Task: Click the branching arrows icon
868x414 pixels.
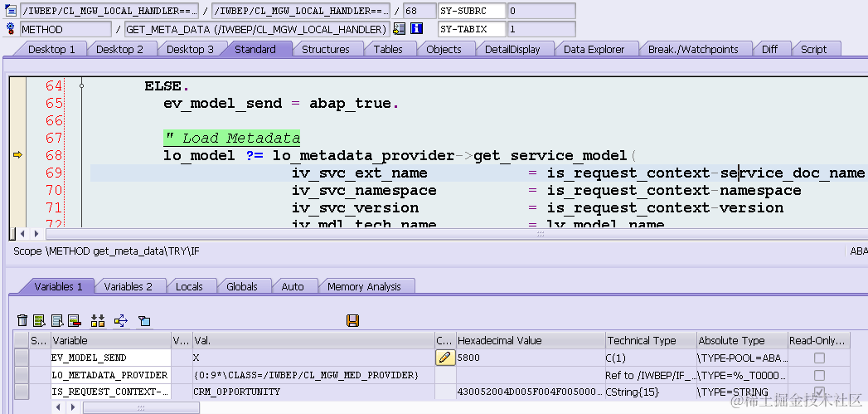Action: (121, 320)
